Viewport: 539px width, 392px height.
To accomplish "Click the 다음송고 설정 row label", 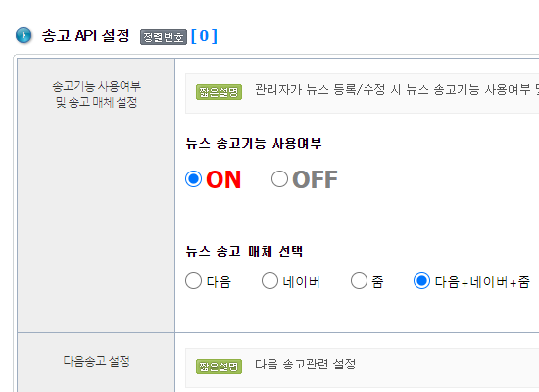I will click(96, 361).
